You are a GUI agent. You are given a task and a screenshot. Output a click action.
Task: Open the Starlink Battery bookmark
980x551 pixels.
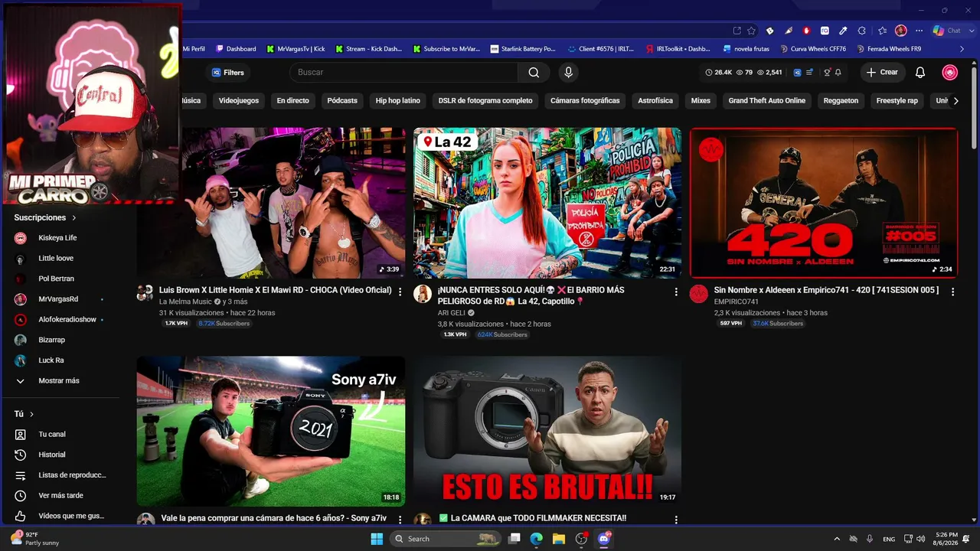523,49
